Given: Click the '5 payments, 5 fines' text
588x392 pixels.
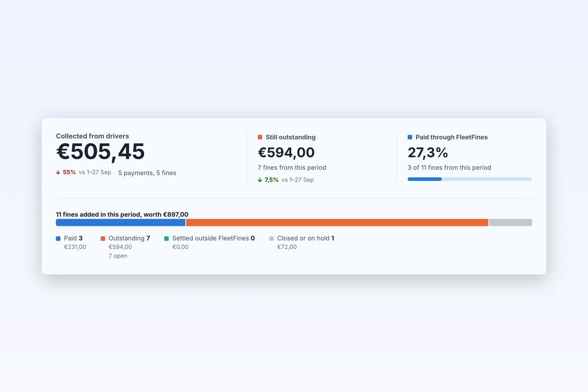Looking at the screenshot, I should click(147, 173).
